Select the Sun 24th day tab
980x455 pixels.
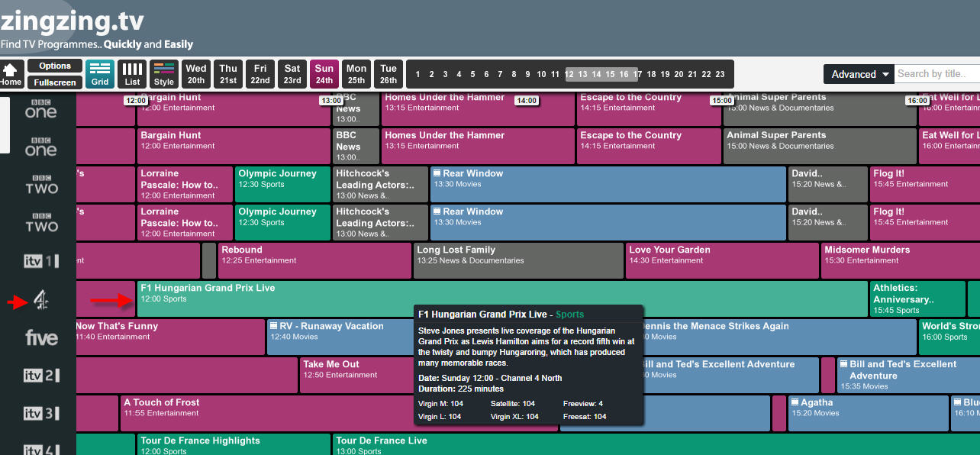[324, 75]
